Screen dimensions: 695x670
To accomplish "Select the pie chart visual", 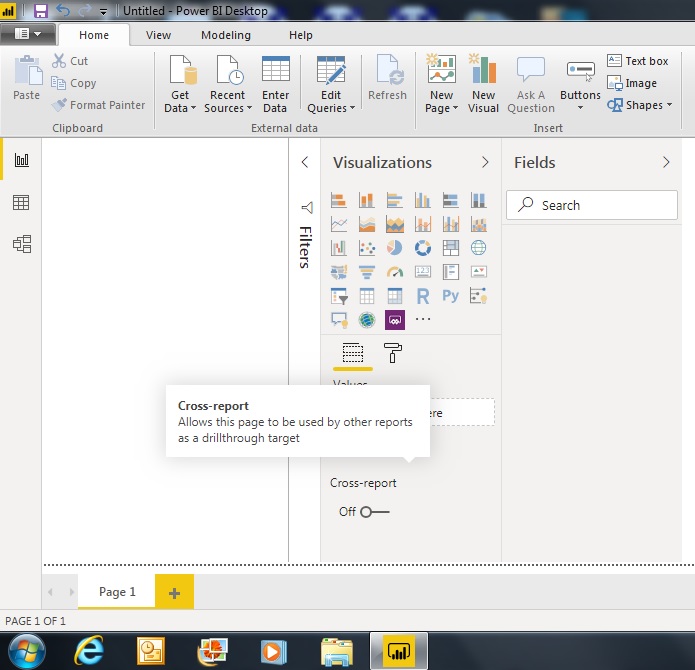I will click(394, 248).
